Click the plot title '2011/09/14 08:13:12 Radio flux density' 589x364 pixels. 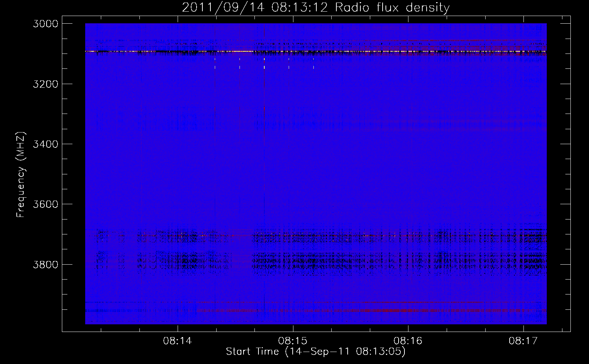[316, 8]
